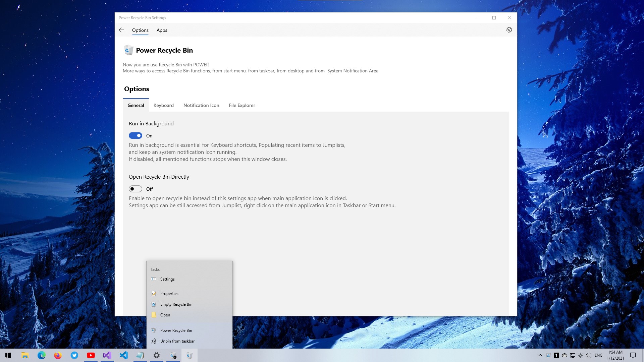644x362 pixels.
Task: Launch Microsoft Edge from the taskbar
Action: [41, 355]
